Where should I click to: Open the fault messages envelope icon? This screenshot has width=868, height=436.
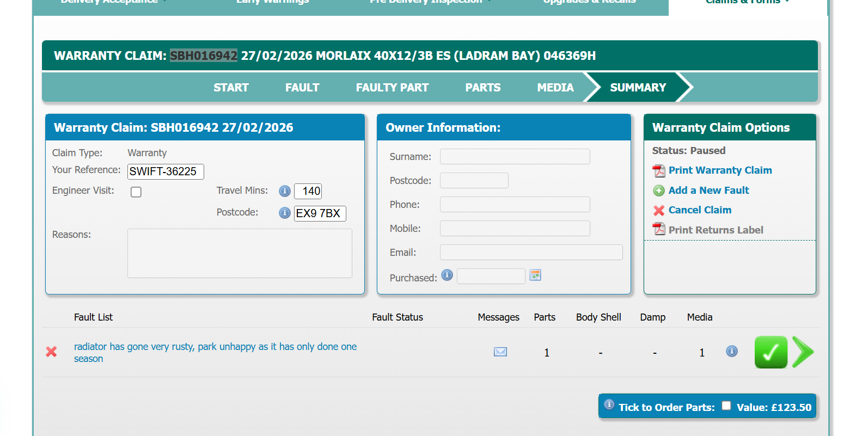pyautogui.click(x=500, y=352)
